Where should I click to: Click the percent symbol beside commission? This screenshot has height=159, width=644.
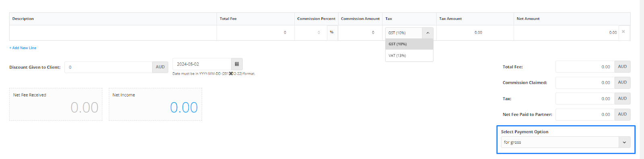click(332, 32)
